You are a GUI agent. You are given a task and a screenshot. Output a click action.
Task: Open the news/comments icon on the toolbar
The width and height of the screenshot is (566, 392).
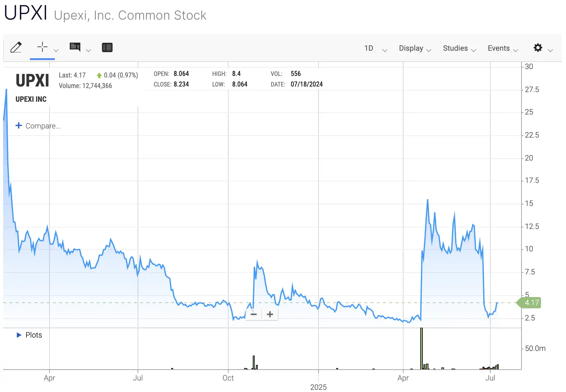[75, 47]
